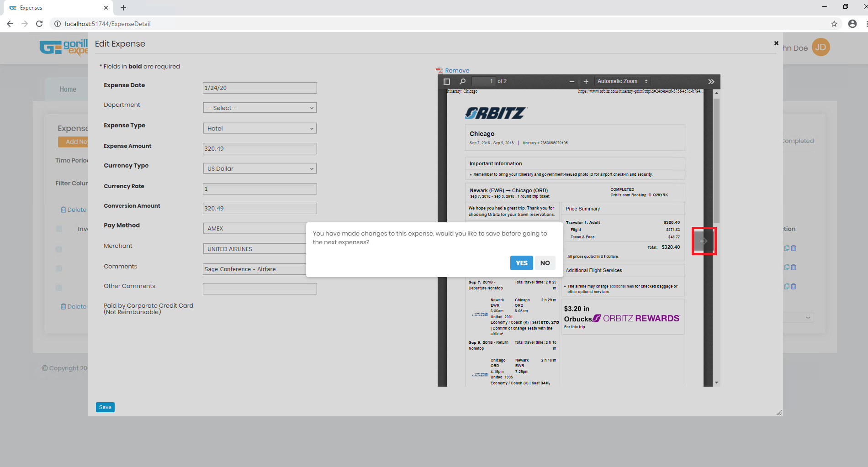Open the Department dropdown
This screenshot has width=868, height=467.
tap(259, 108)
